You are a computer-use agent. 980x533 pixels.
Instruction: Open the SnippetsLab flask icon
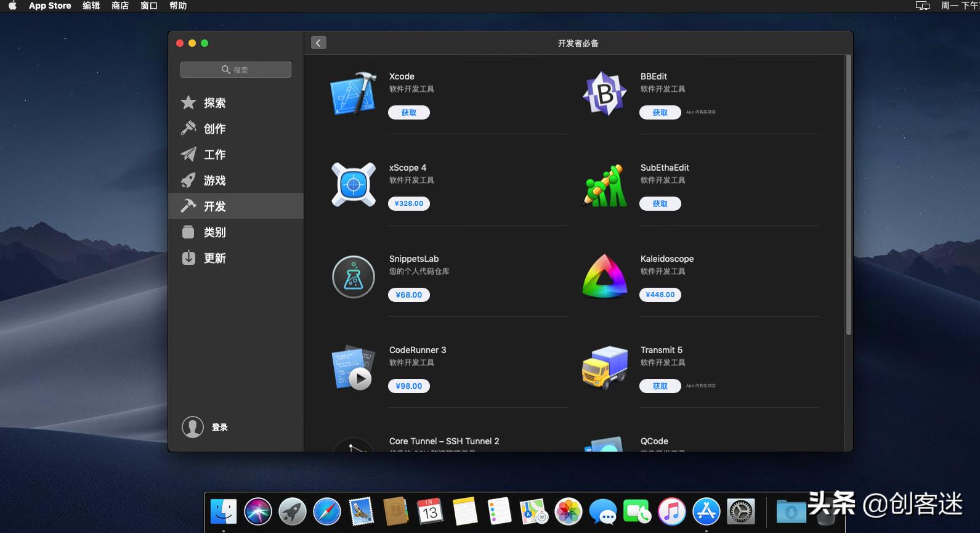point(354,277)
